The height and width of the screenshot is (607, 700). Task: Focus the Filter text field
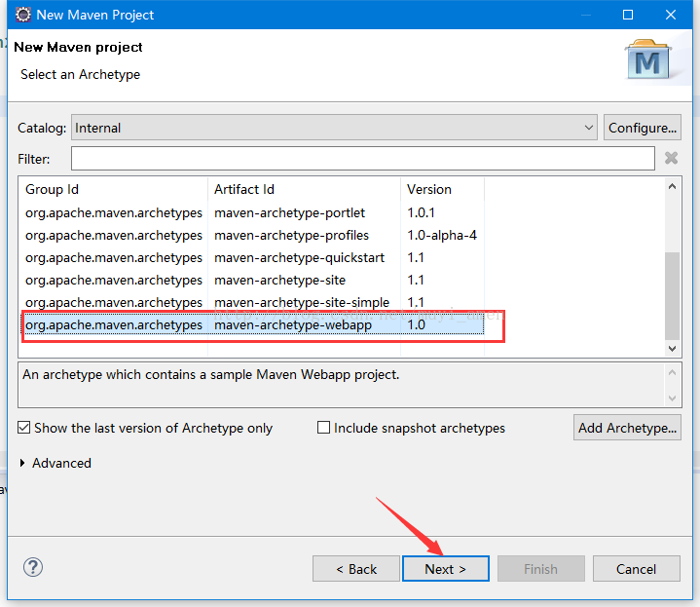[362, 158]
